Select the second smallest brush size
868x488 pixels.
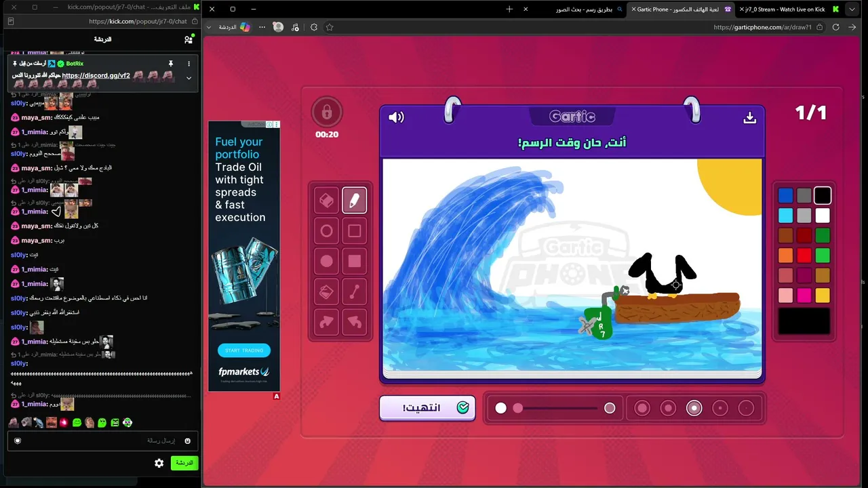click(x=720, y=408)
